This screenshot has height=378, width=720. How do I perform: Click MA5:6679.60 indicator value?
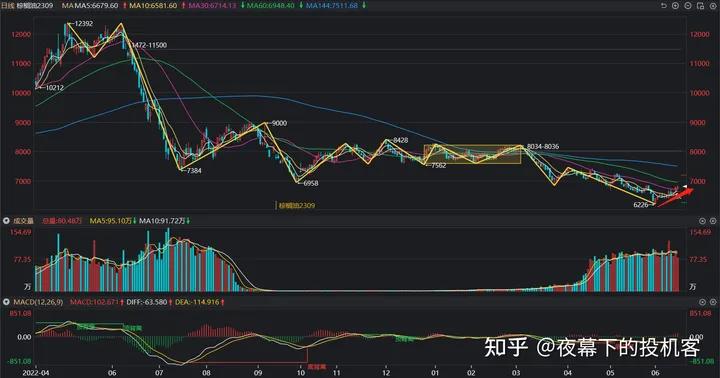[96, 6]
